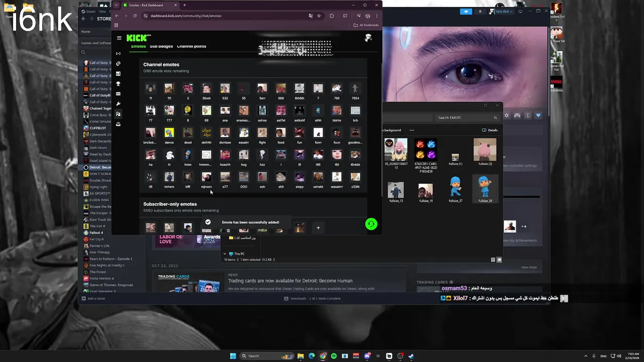
Task: Toggle the Explorer Details pane
Action: click(x=490, y=130)
